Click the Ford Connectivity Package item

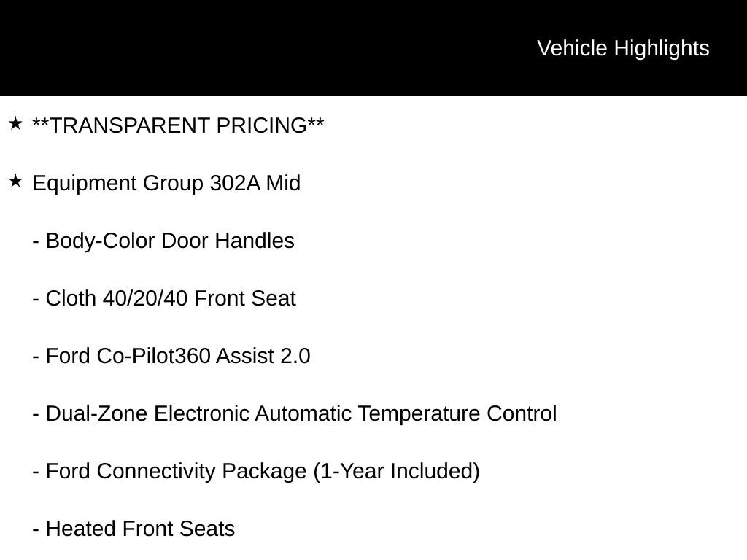tap(256, 472)
